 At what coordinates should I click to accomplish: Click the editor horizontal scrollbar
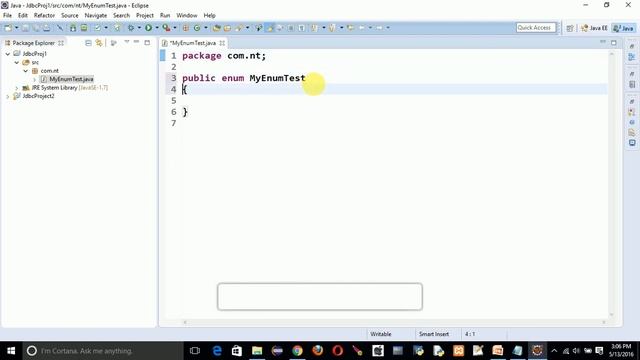(394, 322)
